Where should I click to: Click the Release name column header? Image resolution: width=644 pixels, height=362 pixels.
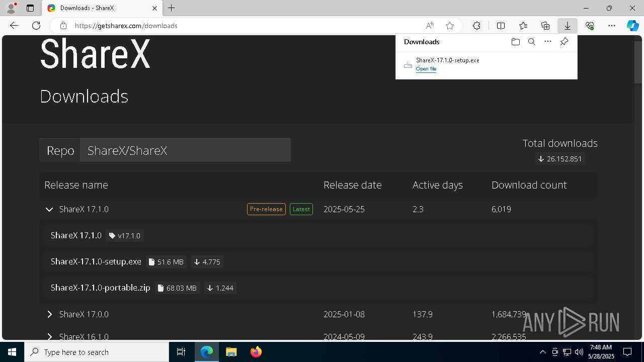[x=76, y=185]
